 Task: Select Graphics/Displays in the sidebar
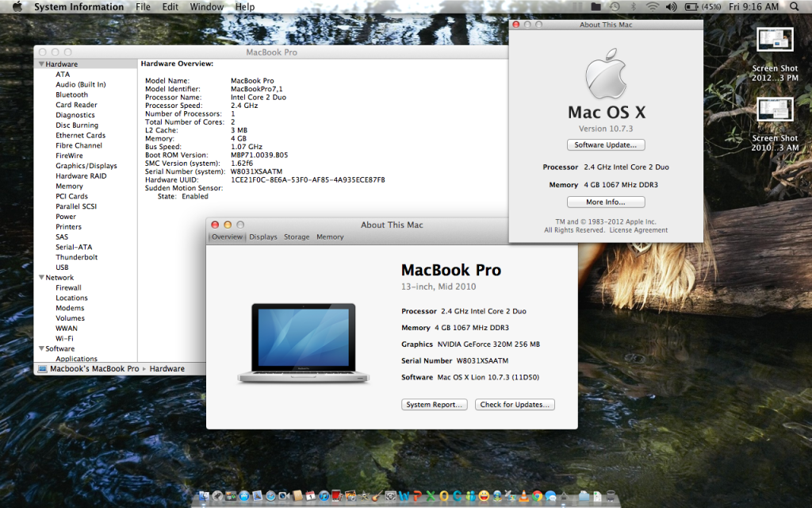click(86, 166)
